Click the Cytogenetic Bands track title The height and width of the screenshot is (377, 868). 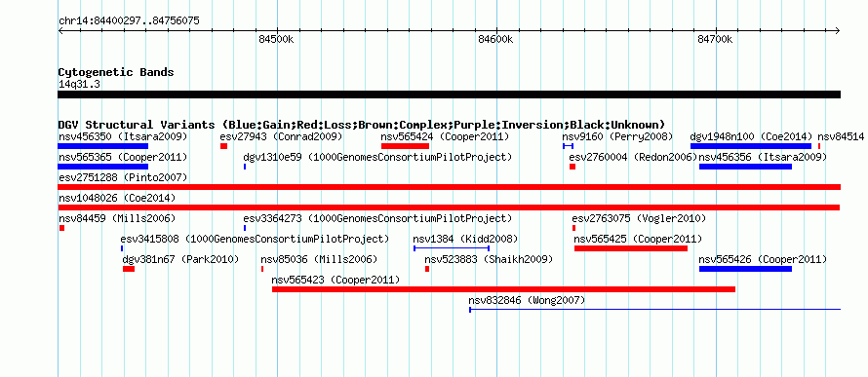[x=116, y=72]
